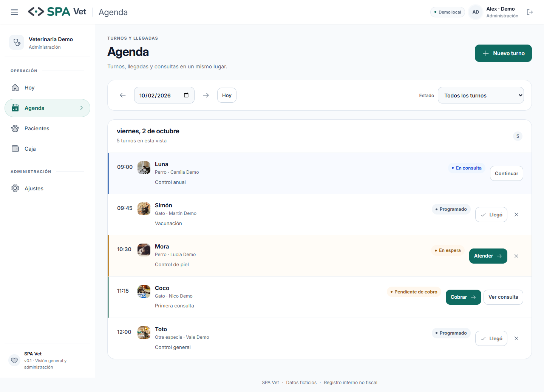
Task: Select Agenda in the sidebar
Action: [x=47, y=108]
